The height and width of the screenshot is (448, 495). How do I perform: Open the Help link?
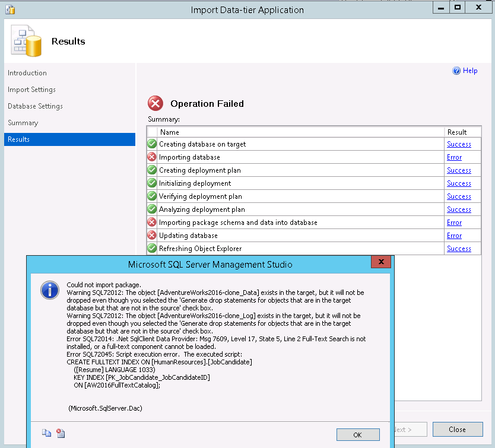469,71
